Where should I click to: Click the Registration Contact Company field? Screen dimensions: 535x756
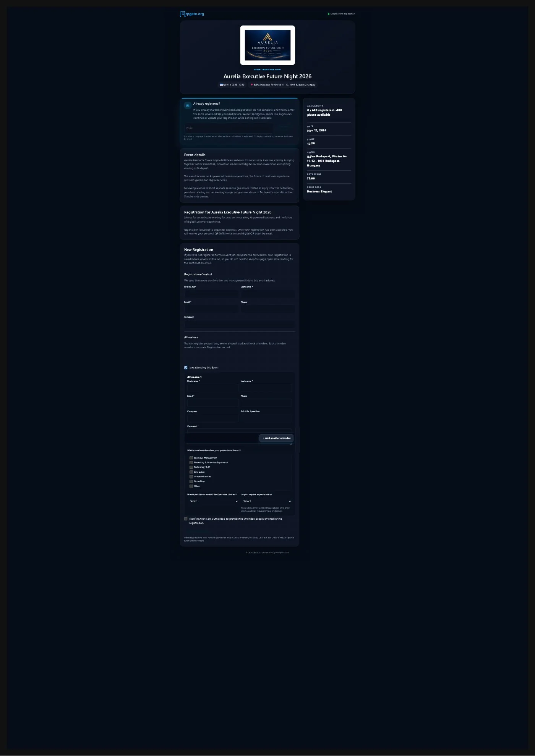click(x=240, y=324)
